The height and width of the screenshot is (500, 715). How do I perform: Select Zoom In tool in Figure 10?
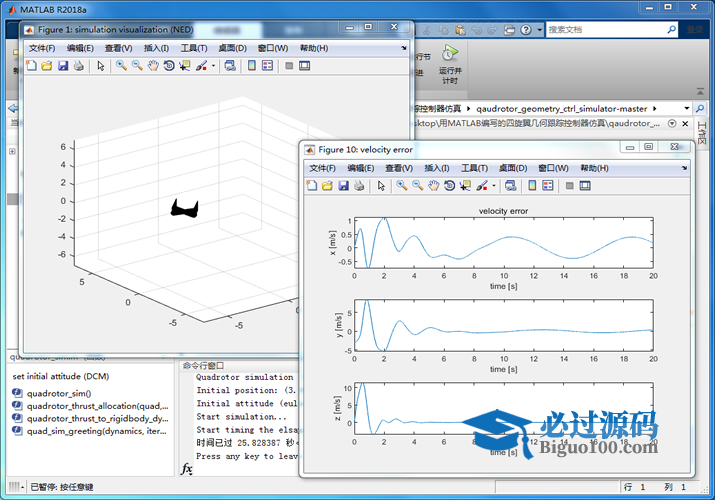pyautogui.click(x=402, y=186)
